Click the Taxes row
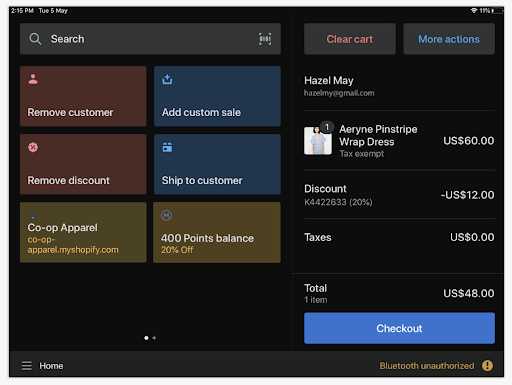The width and height of the screenshot is (512, 385). click(x=399, y=237)
